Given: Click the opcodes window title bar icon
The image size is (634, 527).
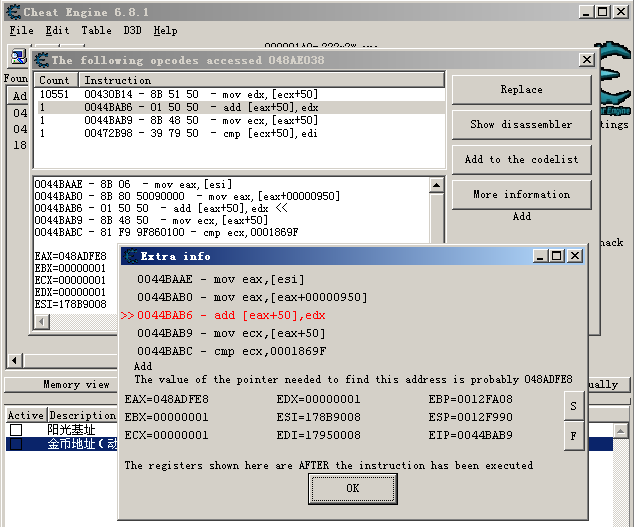Looking at the screenshot, I should click(x=42, y=60).
